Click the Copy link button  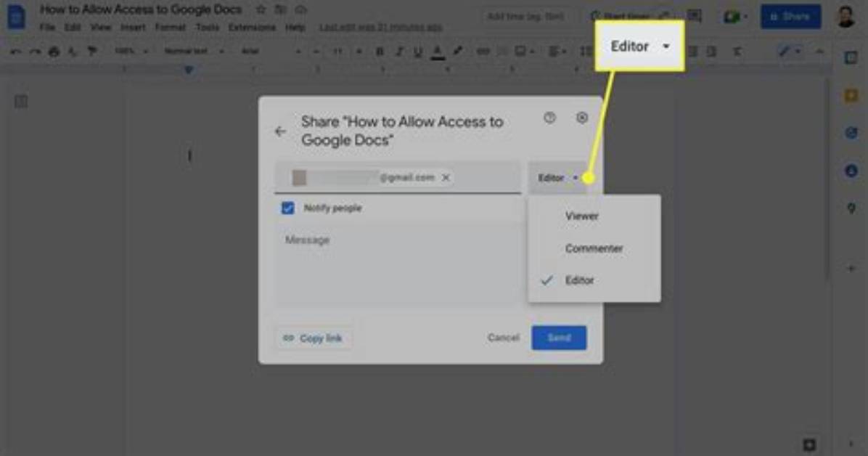[x=314, y=338]
